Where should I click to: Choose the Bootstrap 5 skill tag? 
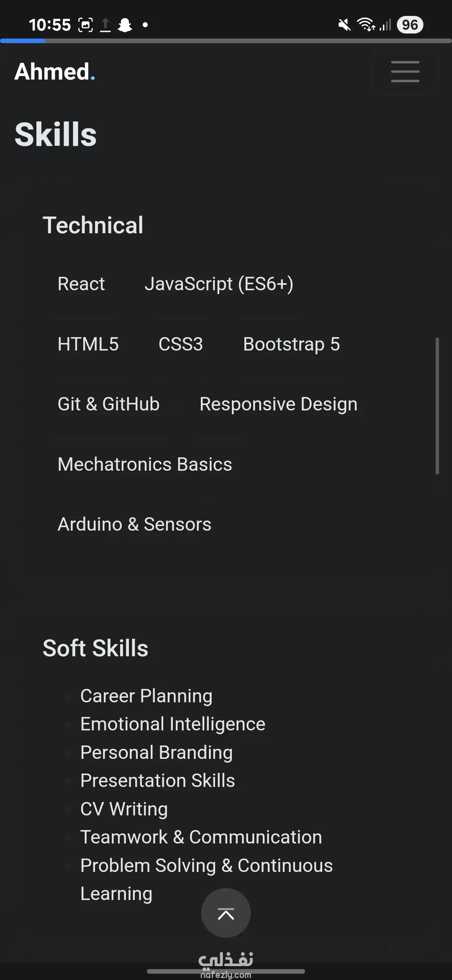tap(292, 344)
